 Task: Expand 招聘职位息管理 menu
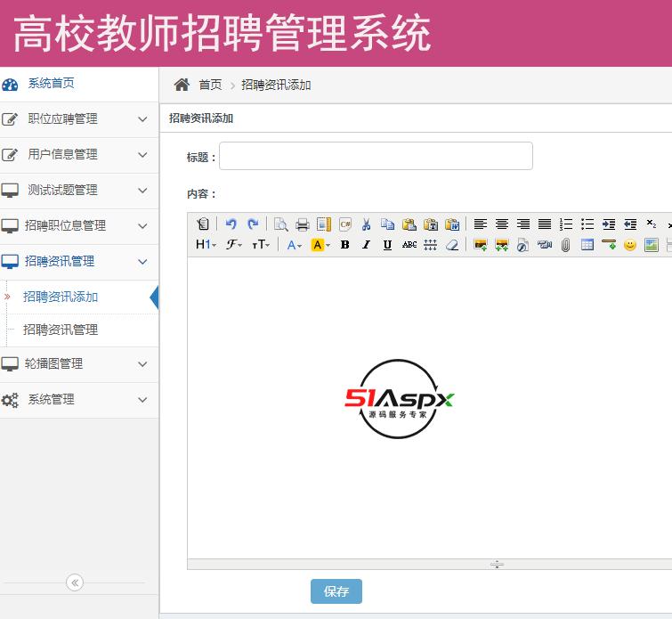coord(79,226)
